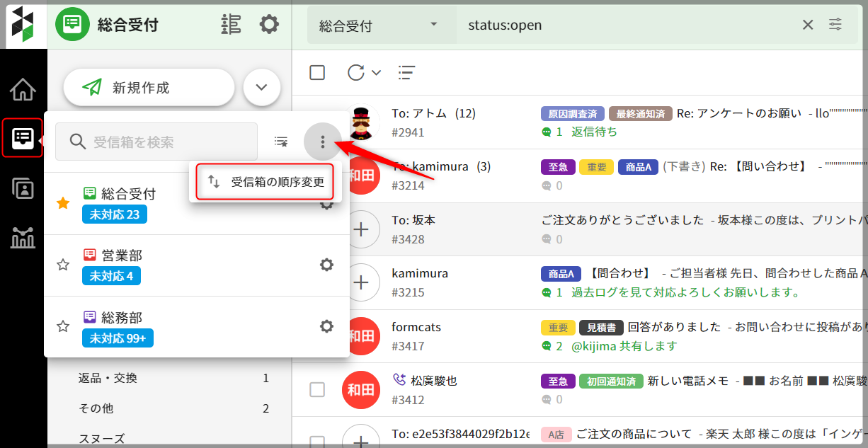Viewport: 868px width, 448px height.
Task: Star the 営業部 inbox as favorite
Action: tap(63, 265)
